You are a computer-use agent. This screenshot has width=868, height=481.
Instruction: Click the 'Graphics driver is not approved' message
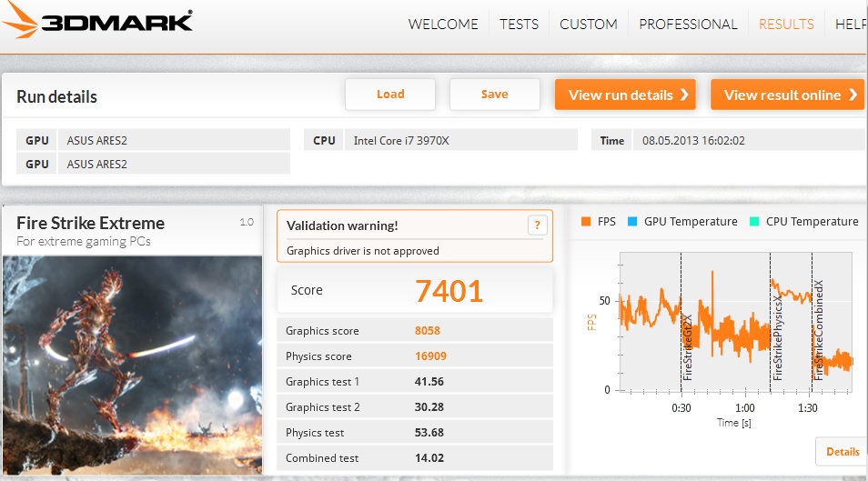(x=363, y=251)
